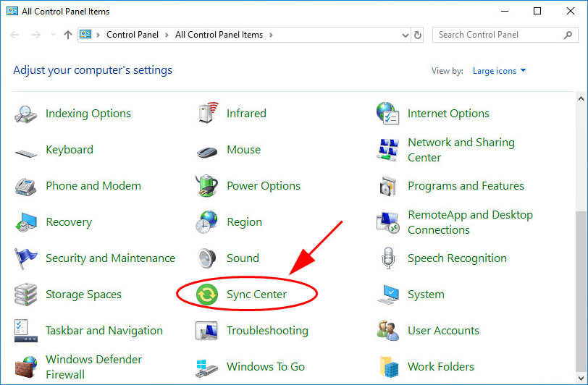Open the User Accounts link text
588x385 pixels.
443,331
